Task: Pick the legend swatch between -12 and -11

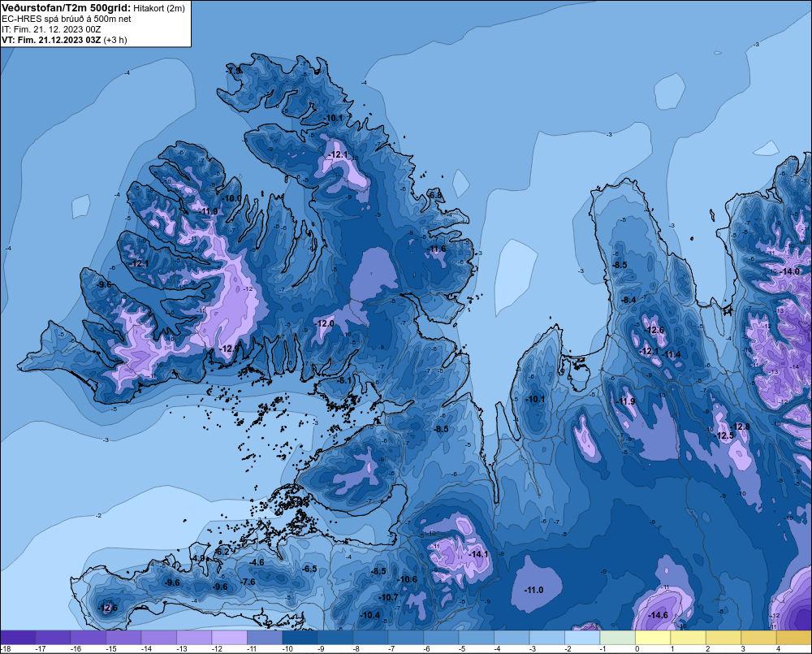Action: tap(230, 638)
